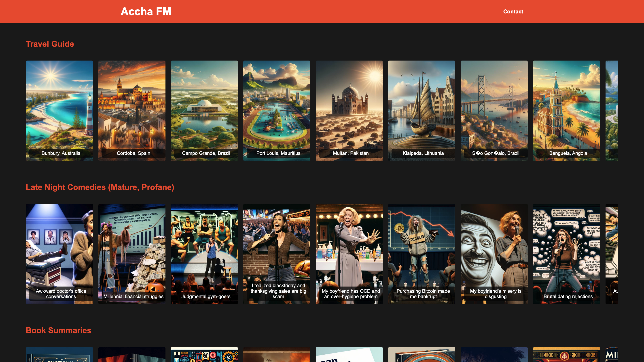This screenshot has width=644, height=362.
Task: Open the Port Louis, Mauritius card
Action: coord(277,111)
